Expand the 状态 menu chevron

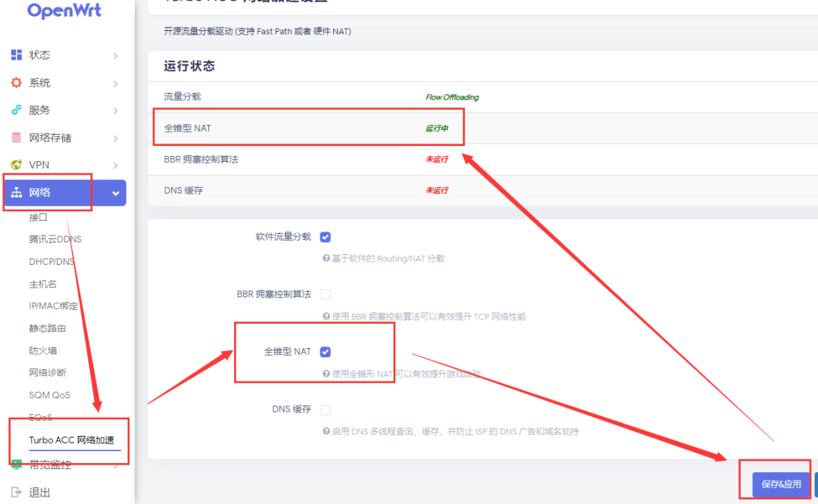pos(115,56)
